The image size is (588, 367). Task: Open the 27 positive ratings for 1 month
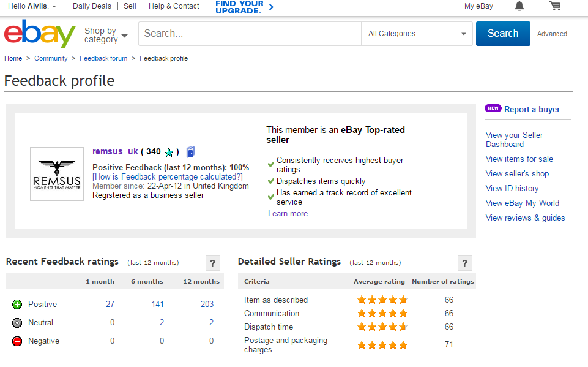tap(110, 304)
